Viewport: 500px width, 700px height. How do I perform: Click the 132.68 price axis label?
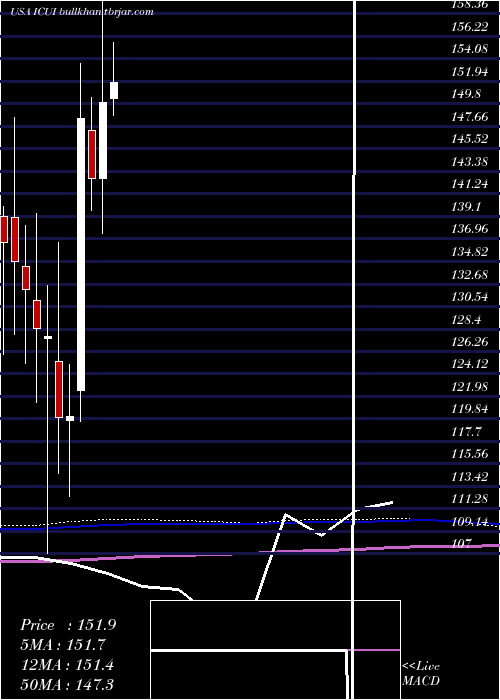(470, 274)
